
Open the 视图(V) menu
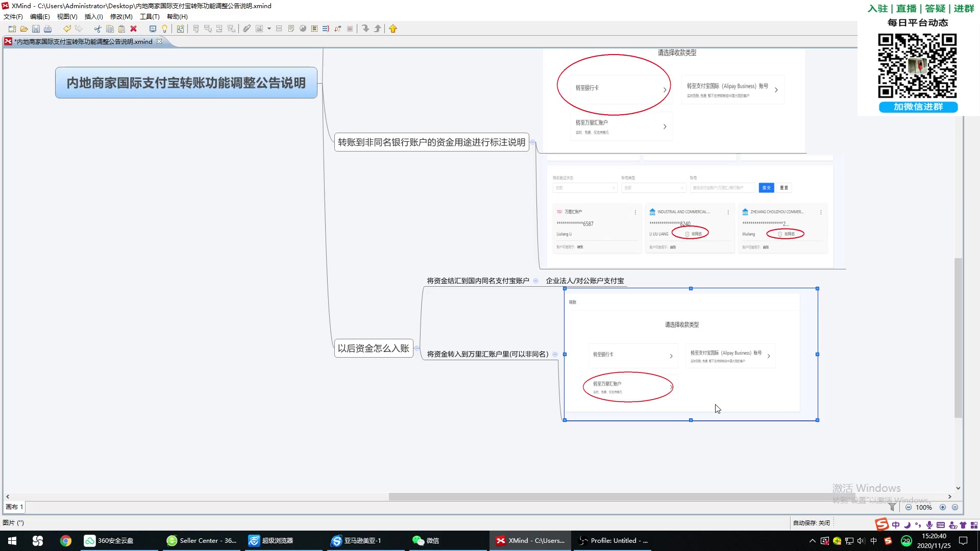click(x=67, y=16)
